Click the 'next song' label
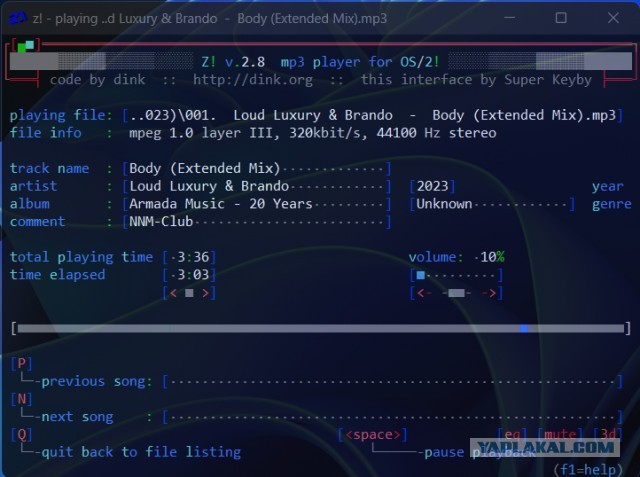The height and width of the screenshot is (477, 640). (77, 417)
